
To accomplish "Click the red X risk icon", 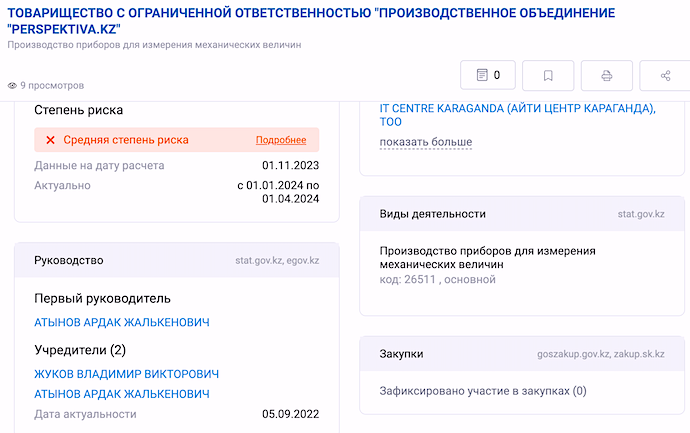I will [51, 140].
